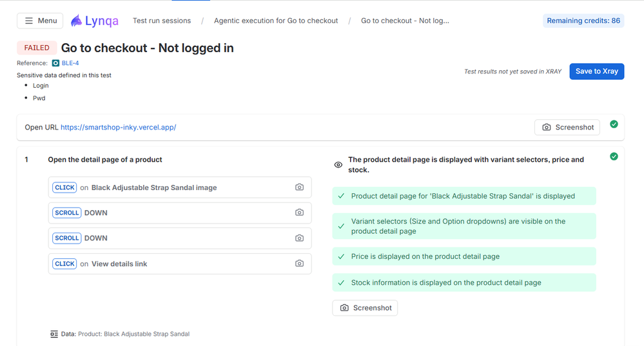Click 'Test results not yet saved in XRAY' text
The height and width of the screenshot is (346, 644).
[512, 72]
